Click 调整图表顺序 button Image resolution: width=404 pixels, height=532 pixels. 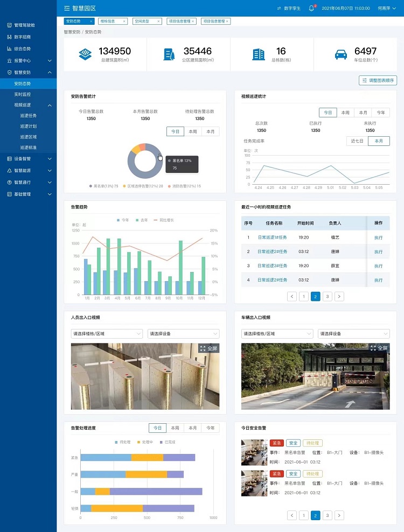tap(378, 80)
